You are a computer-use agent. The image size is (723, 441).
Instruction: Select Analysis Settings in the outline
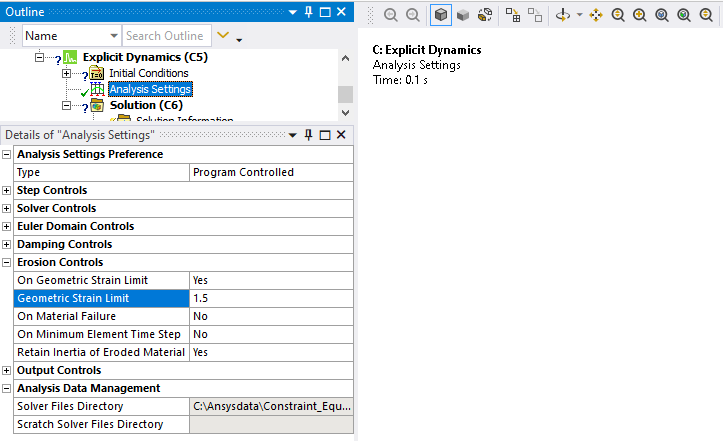pos(150,89)
